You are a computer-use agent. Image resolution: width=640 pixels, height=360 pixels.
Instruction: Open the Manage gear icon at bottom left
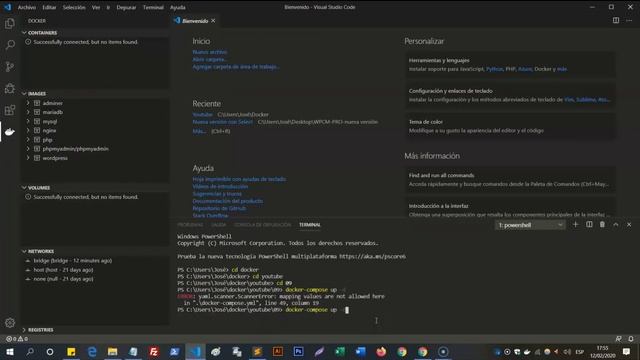pos(10,323)
